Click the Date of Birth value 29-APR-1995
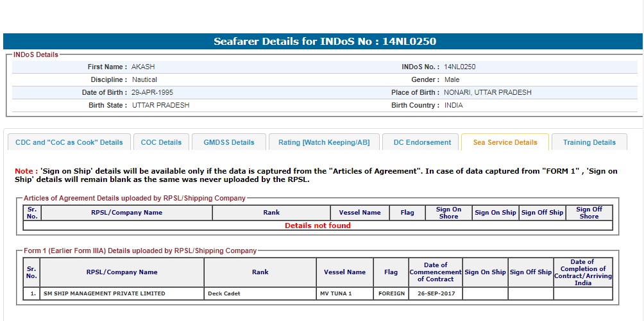The width and height of the screenshot is (644, 321). pos(152,92)
